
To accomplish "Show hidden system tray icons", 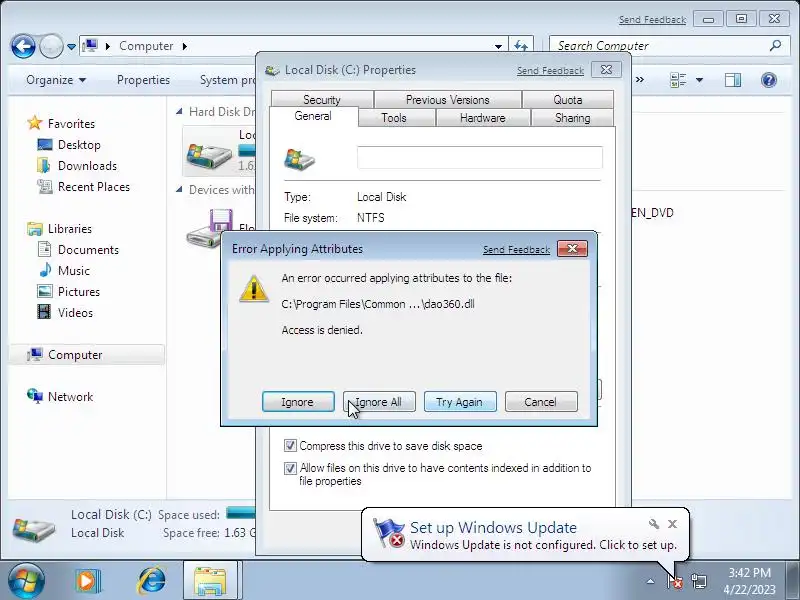I will (x=650, y=581).
